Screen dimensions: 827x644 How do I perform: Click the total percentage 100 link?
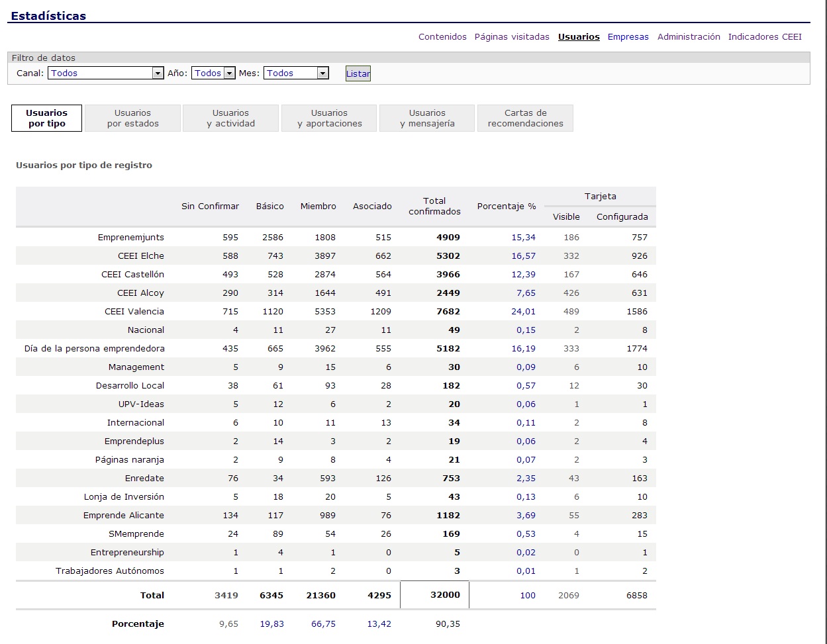(527, 596)
